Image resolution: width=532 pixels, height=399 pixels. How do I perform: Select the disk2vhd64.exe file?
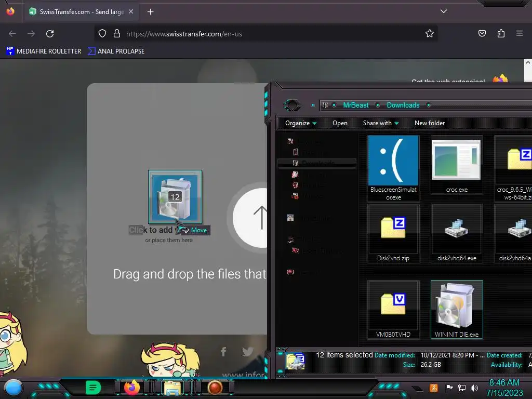(457, 233)
